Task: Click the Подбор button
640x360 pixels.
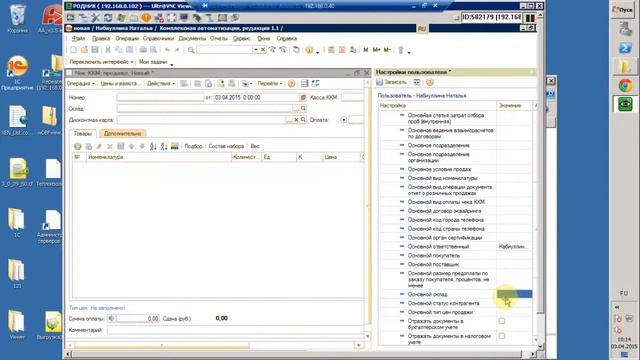Action: [193, 146]
